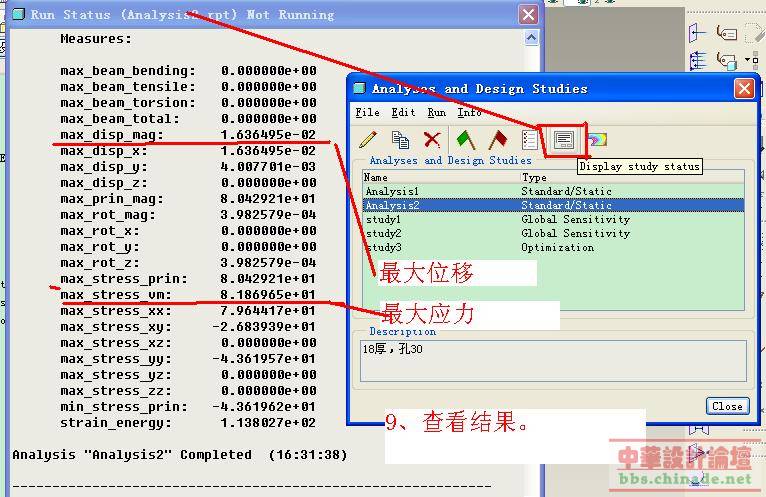
Task: Stop the run with red flag icon
Action: [497, 140]
